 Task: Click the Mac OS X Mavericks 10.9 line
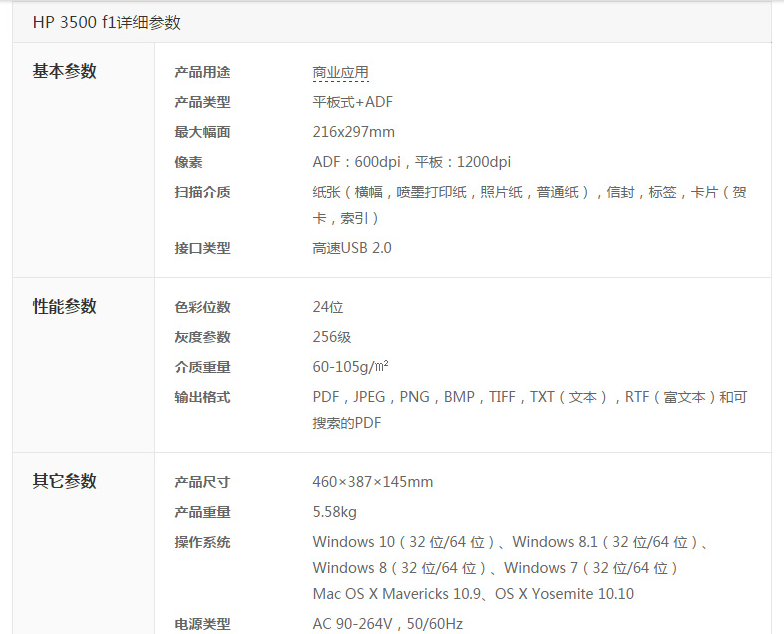(473, 594)
